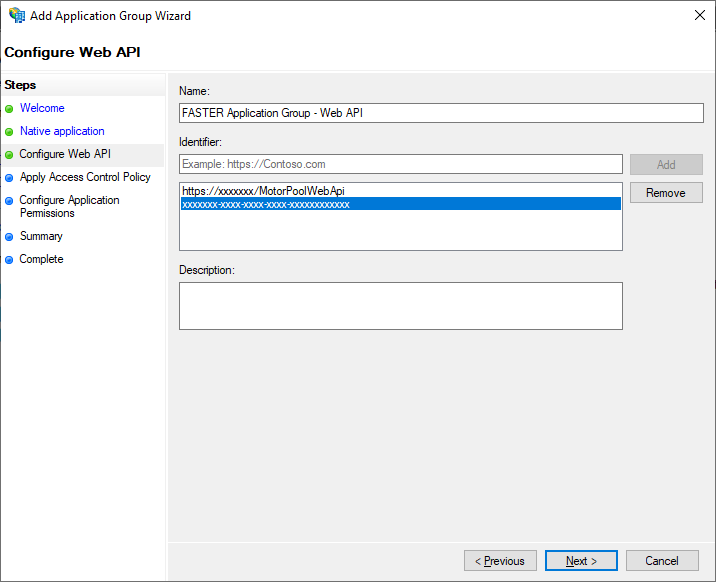Screen dimensions: 716x582
Task: Proceed with the Next button
Action: tap(581, 561)
